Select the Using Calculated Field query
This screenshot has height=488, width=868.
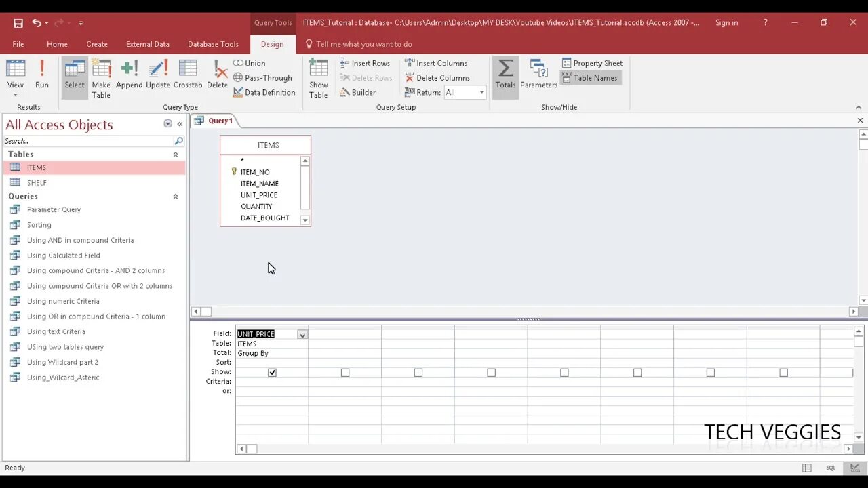(94, 256)
